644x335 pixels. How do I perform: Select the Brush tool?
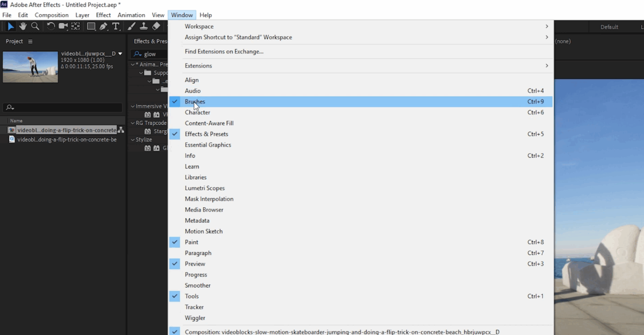(132, 26)
